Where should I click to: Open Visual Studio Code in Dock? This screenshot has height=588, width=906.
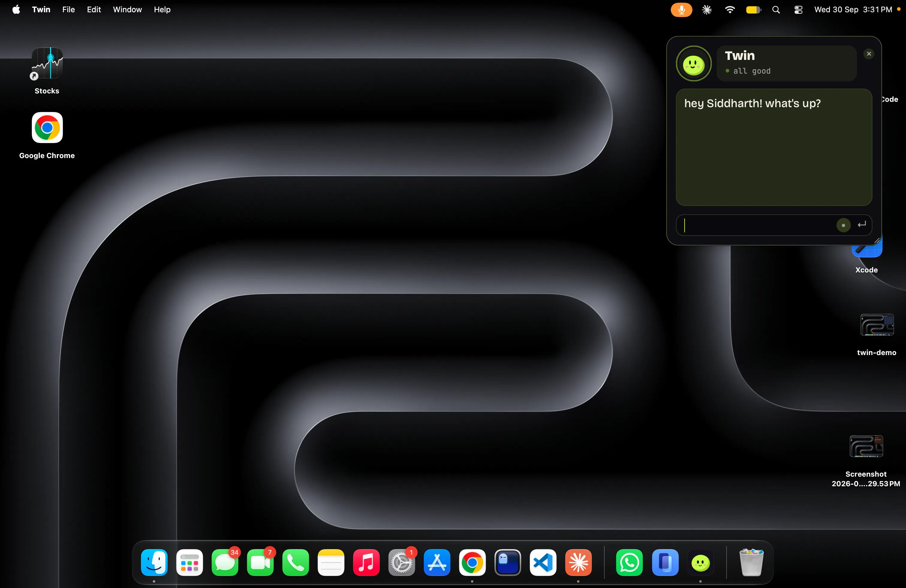543,562
